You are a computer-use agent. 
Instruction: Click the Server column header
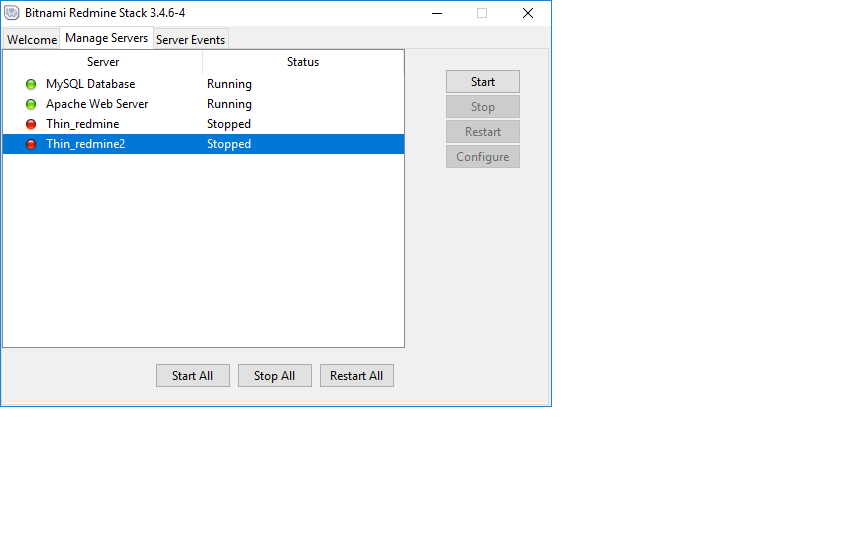tap(102, 62)
